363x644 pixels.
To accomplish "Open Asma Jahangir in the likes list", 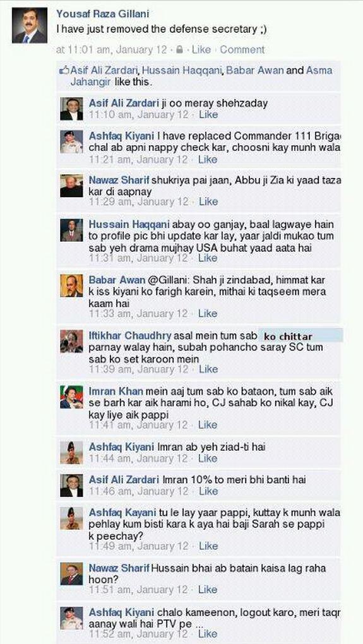I will coord(201,76).
